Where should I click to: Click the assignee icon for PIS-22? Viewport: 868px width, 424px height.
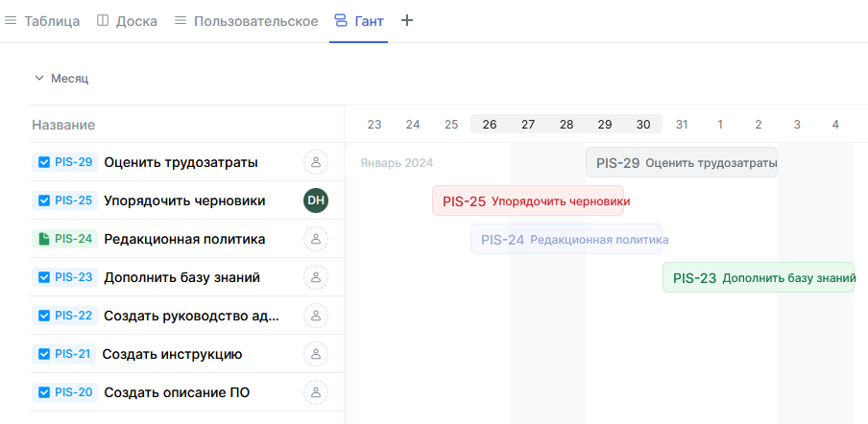(316, 316)
